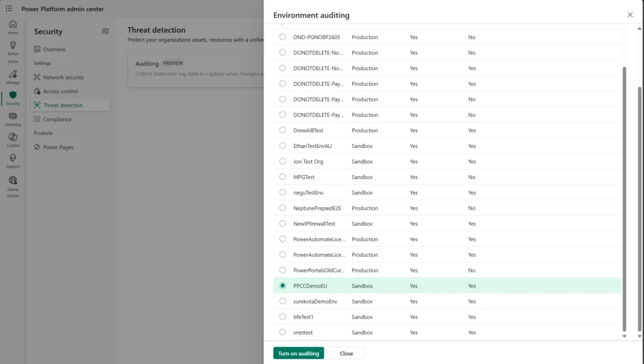Open the Home icon in the left rail
Viewport: 644px width, 364px height.
click(x=13, y=24)
